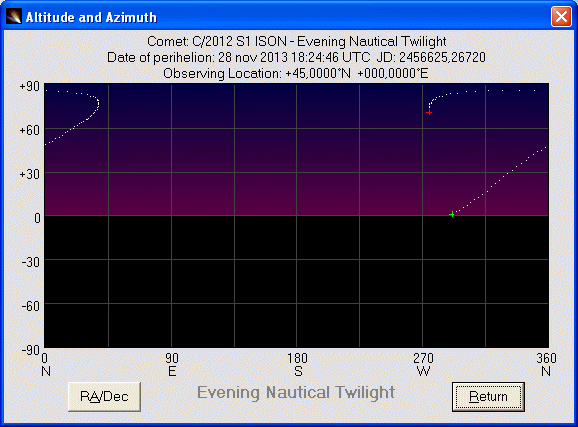This screenshot has width=578, height=427.
Task: Click the green cross marker at horizon
Action: 452,214
